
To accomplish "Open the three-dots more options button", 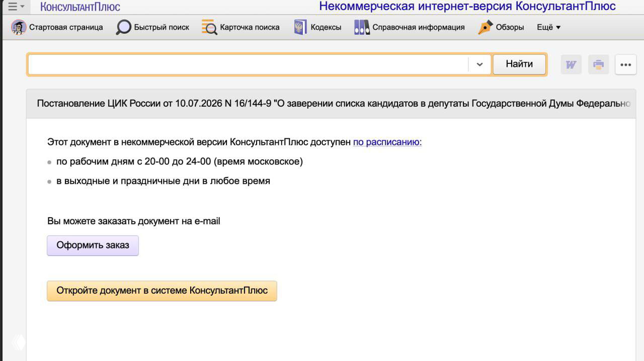I will pos(625,64).
